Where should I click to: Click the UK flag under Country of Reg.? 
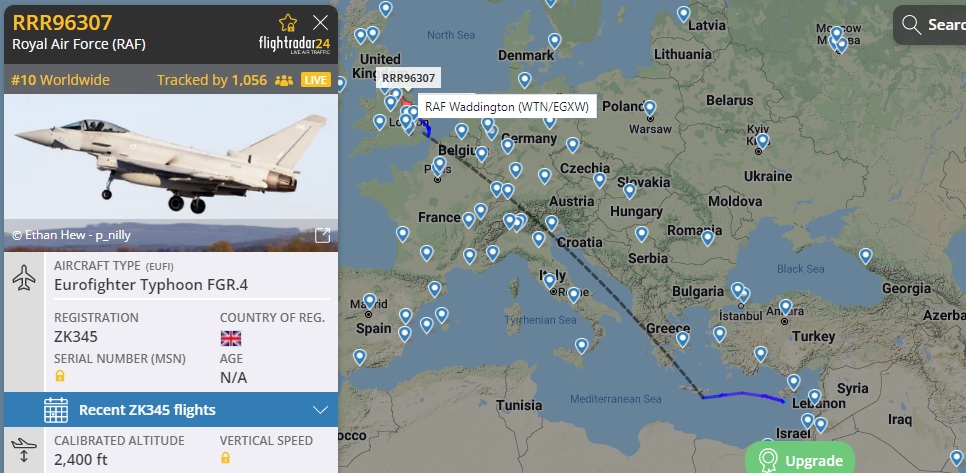tap(231, 338)
